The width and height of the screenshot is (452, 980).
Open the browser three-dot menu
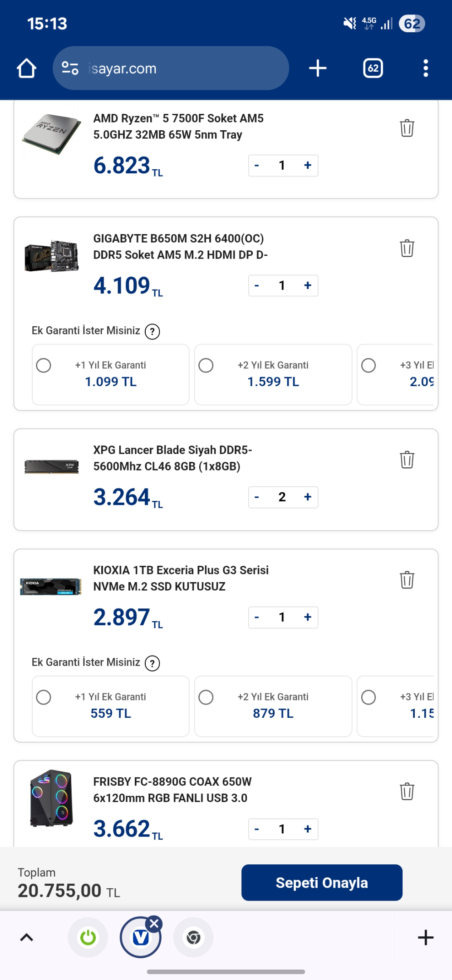click(425, 69)
